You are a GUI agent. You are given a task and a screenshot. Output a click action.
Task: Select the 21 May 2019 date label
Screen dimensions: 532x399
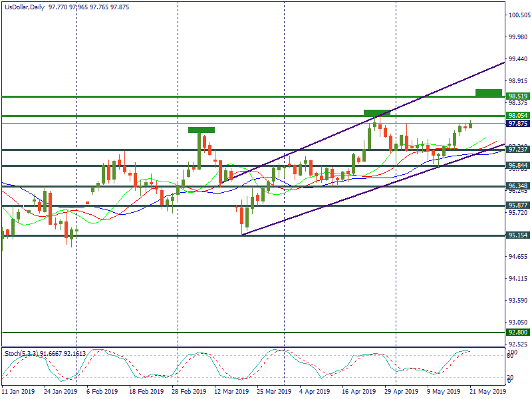point(487,392)
